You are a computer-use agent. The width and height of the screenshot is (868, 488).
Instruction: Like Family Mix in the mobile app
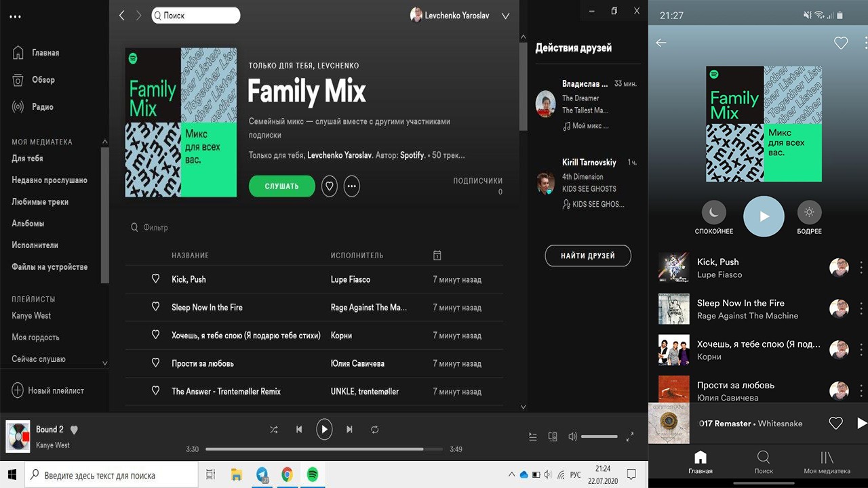coord(841,43)
